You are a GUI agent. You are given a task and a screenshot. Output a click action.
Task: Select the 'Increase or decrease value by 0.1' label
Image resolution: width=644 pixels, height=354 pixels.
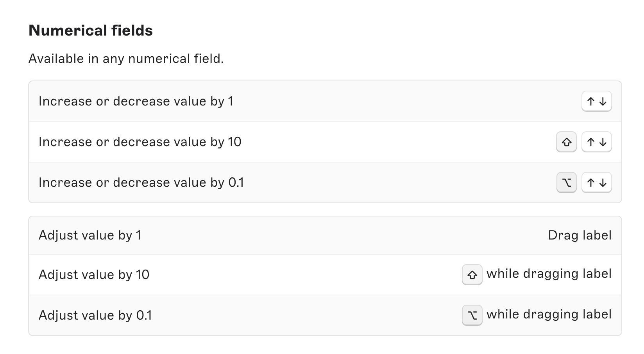tap(141, 182)
